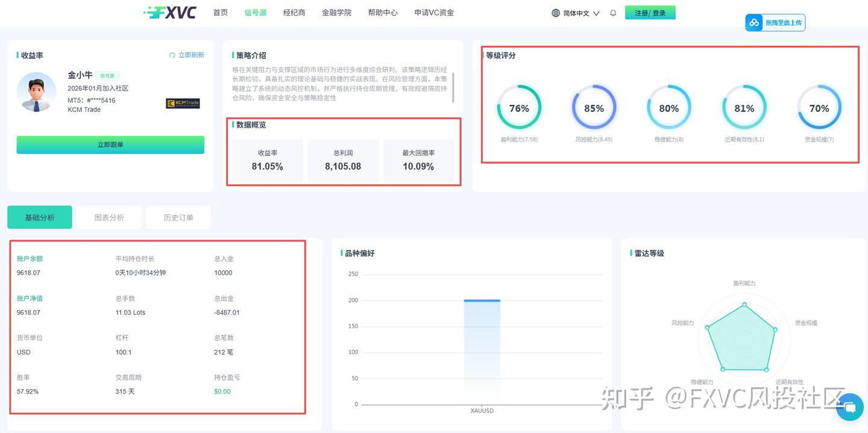Open the notification bell icon
The height and width of the screenshot is (433, 868).
click(x=613, y=12)
